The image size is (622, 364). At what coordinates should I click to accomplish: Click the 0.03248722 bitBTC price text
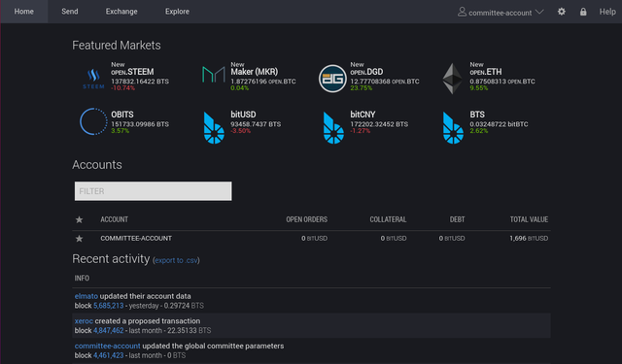499,124
